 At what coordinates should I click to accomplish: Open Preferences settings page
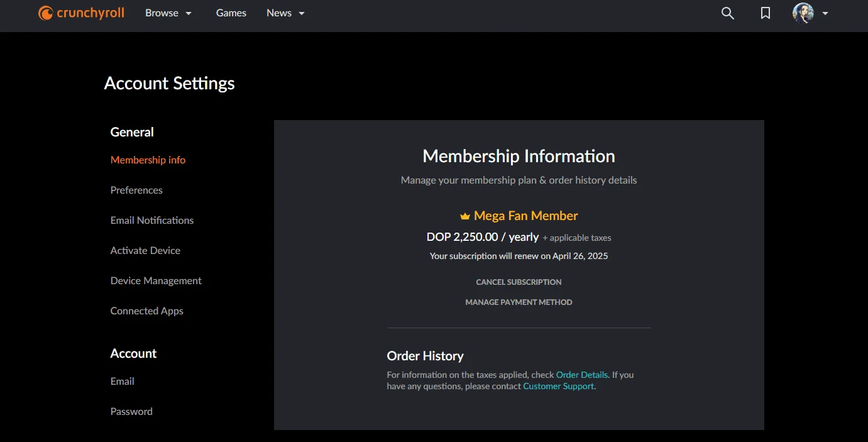(136, 190)
